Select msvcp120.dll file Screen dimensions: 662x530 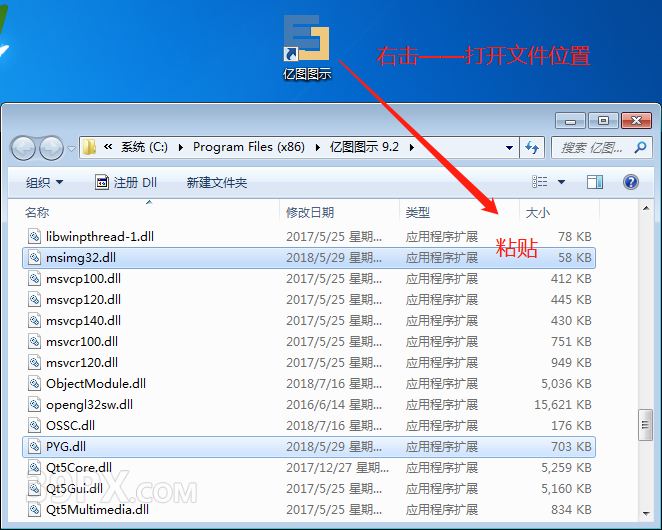(x=309, y=300)
